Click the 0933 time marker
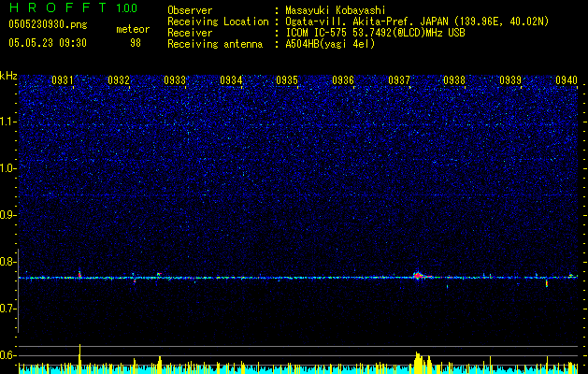The image size is (588, 374). coord(175,80)
